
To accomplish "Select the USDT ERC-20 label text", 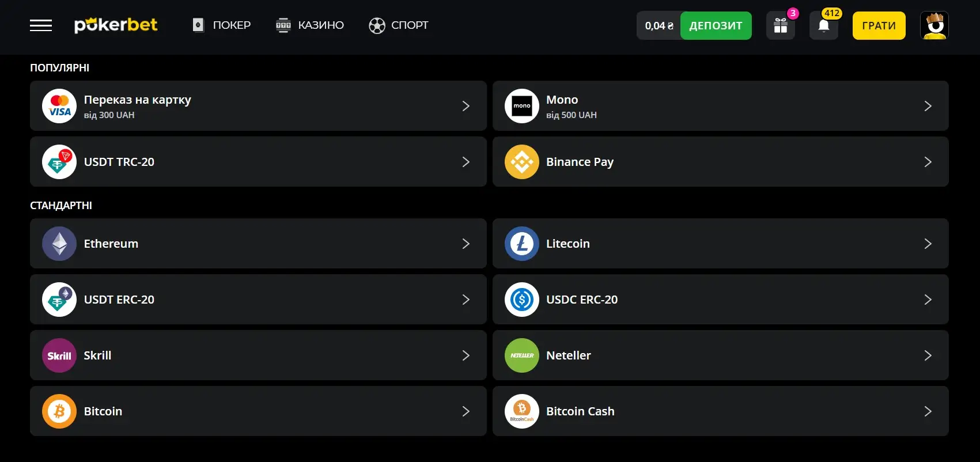I will 119,300.
